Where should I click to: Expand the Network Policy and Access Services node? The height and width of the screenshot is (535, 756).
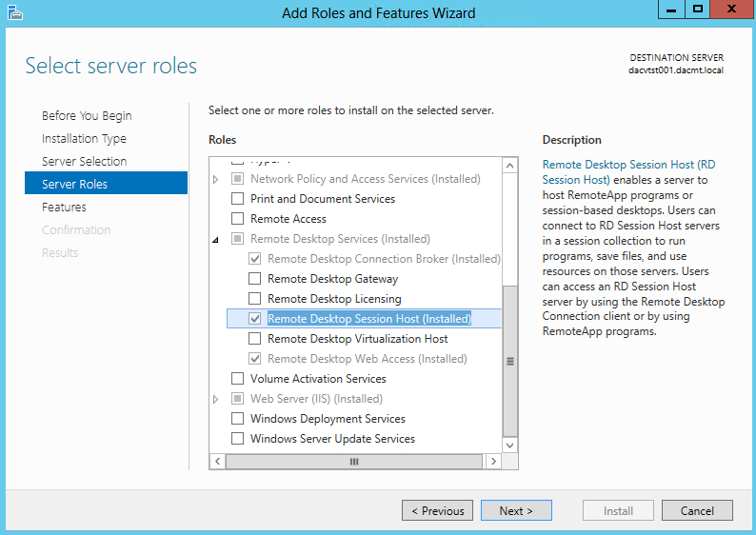215,179
